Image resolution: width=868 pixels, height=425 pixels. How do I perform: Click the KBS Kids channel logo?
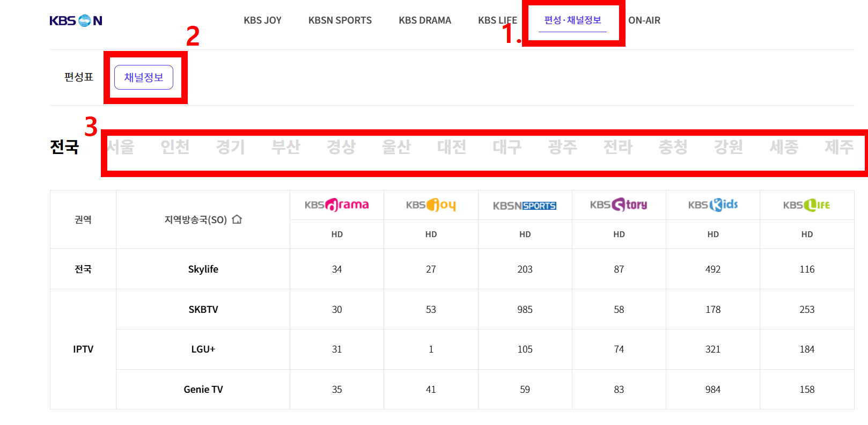pyautogui.click(x=713, y=205)
